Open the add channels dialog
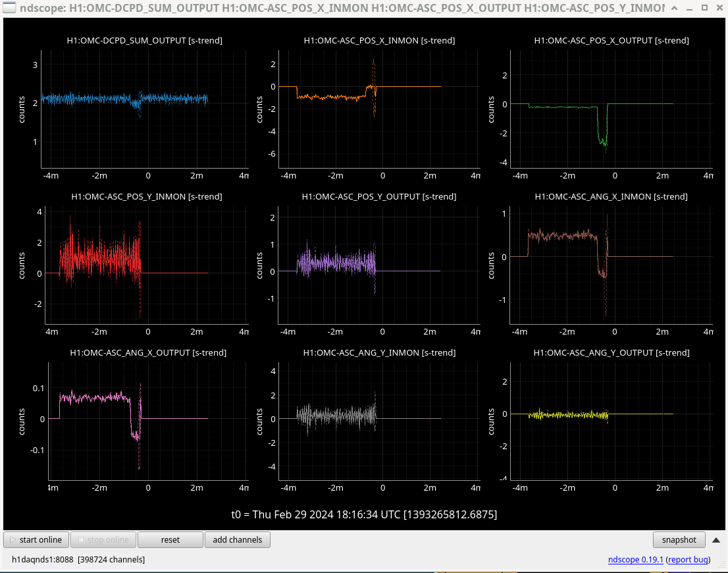The width and height of the screenshot is (728, 573). 237,540
